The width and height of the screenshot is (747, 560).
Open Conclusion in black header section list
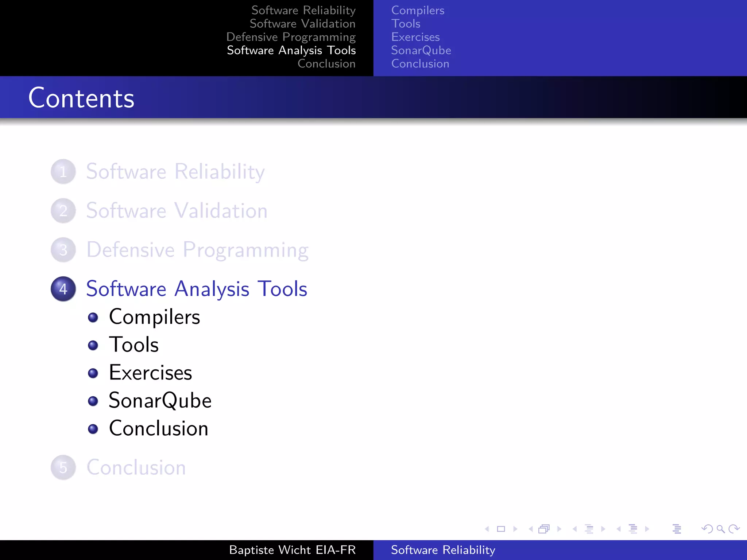[326, 64]
